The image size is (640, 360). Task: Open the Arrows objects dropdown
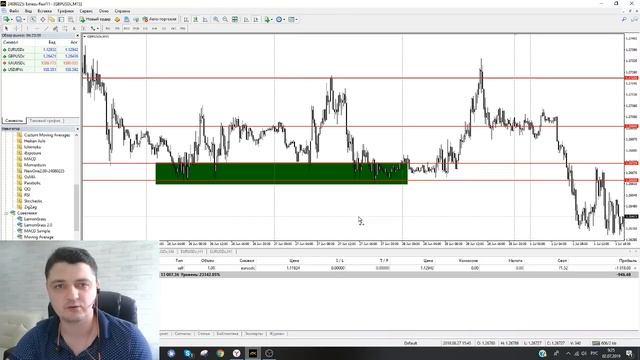click(x=94, y=28)
